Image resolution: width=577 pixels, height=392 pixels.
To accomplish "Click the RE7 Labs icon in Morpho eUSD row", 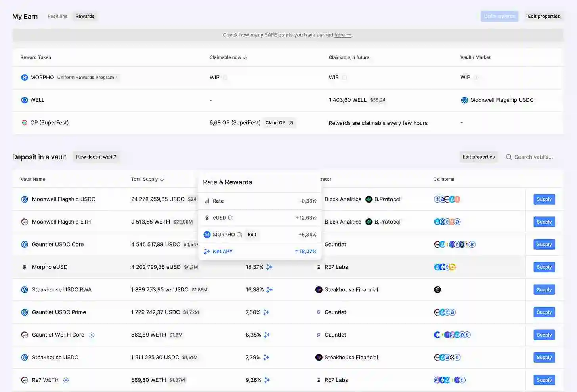I will (319, 267).
